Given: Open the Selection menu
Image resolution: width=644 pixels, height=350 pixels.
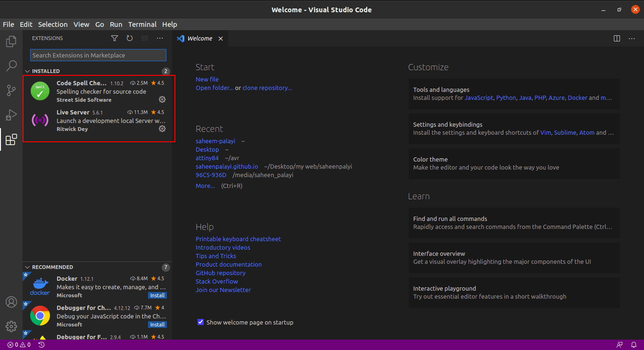Looking at the screenshot, I should point(53,24).
